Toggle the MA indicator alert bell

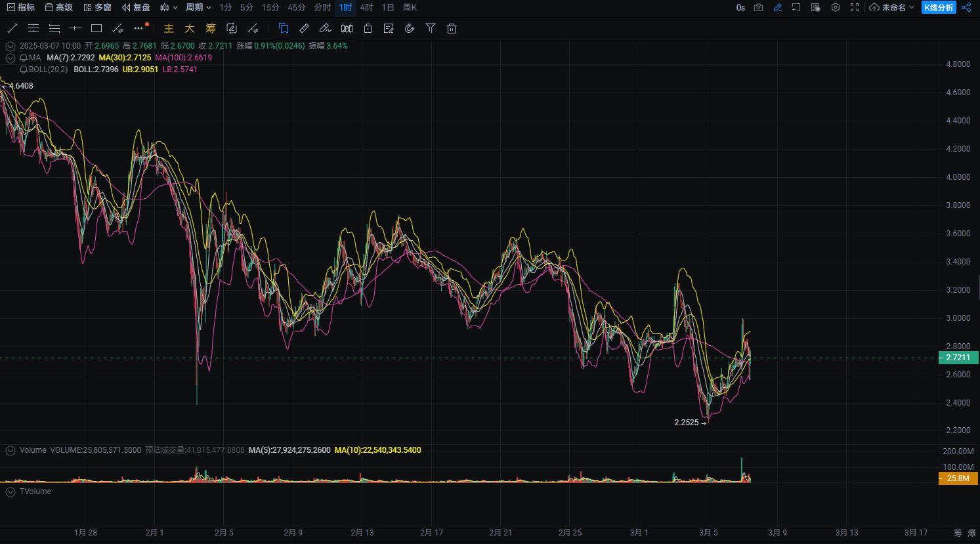pyautogui.click(x=24, y=58)
